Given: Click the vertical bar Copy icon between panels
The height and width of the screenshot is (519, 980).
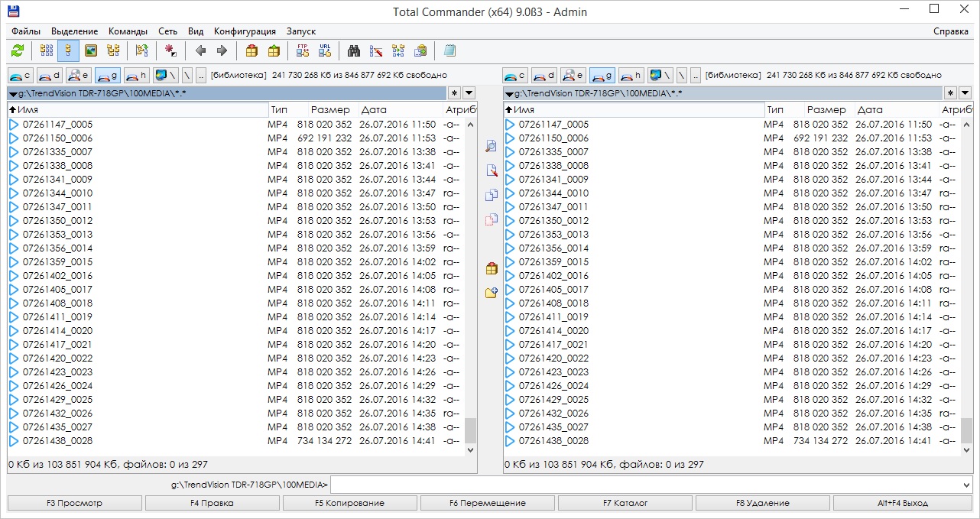Looking at the screenshot, I should [491, 195].
